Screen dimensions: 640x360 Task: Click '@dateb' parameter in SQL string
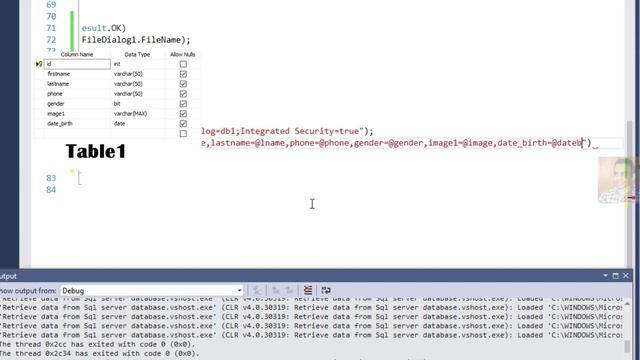click(567, 143)
